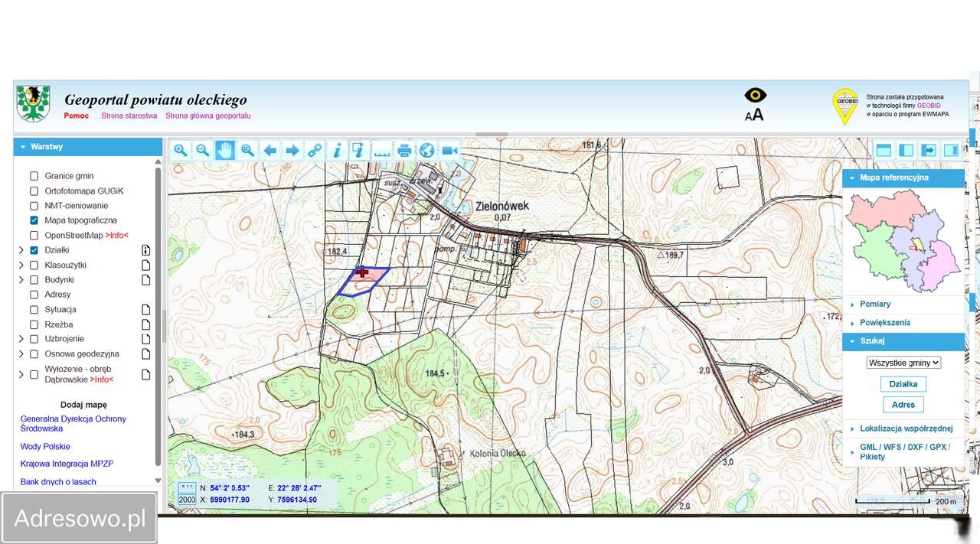Collapse the Mapa referencyjna section
The width and height of the screenshot is (980, 544).
coord(903,178)
